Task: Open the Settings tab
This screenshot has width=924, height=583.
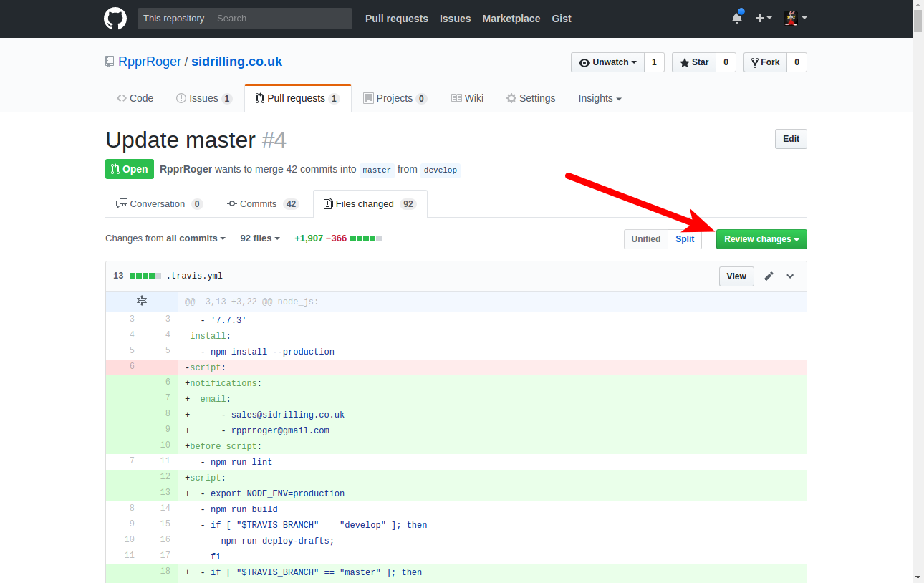Action: (531, 98)
